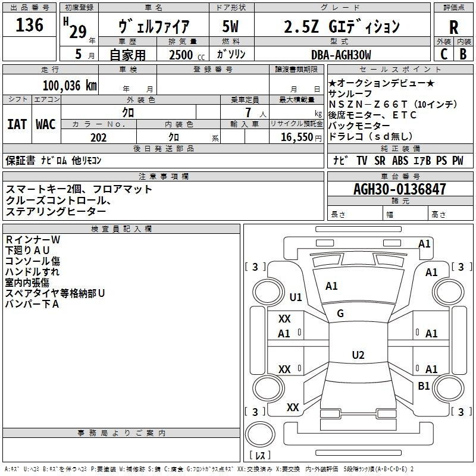Click XX mark on left front door

pos(284,319)
